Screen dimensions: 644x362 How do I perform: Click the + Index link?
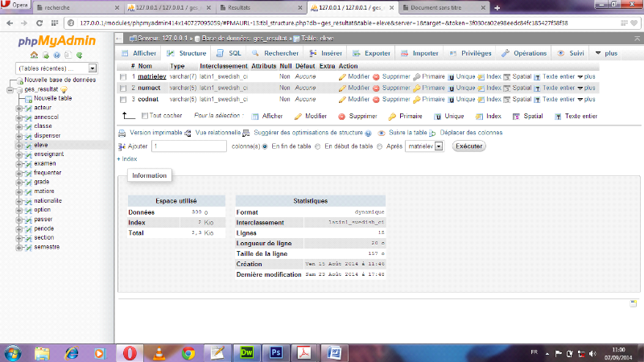click(127, 159)
